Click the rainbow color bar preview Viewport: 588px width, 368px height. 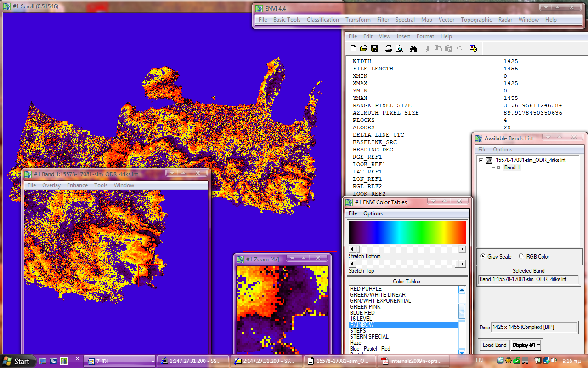point(407,233)
